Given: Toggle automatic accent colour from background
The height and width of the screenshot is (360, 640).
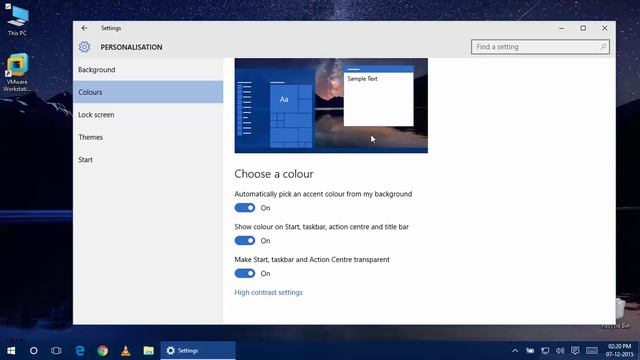Looking at the screenshot, I should (245, 208).
